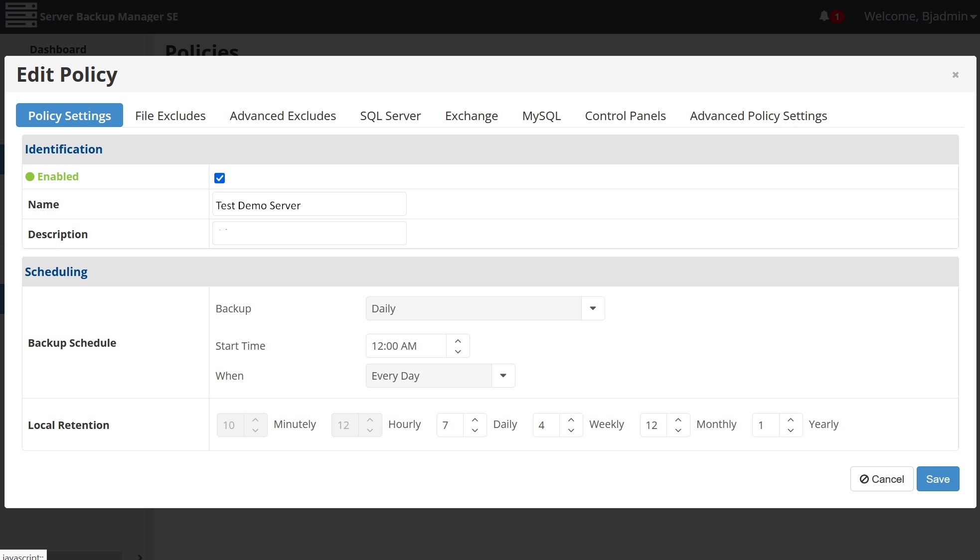Click the Yearly retention value field

(765, 425)
